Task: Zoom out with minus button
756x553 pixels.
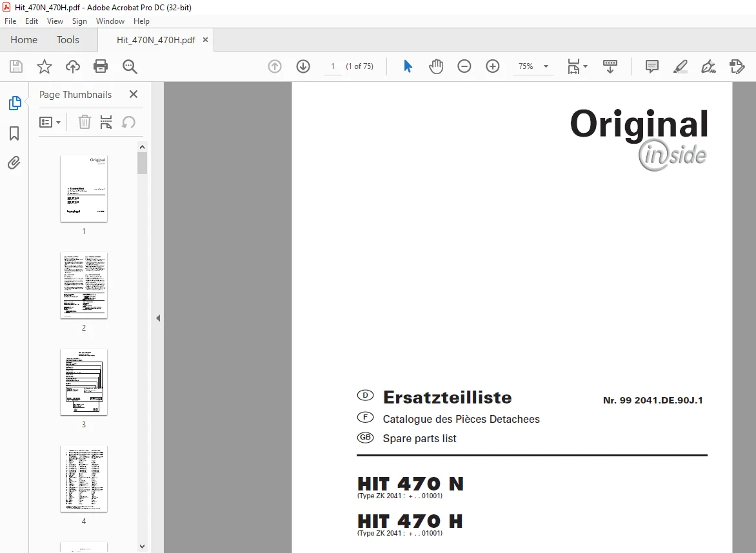Action: point(464,66)
